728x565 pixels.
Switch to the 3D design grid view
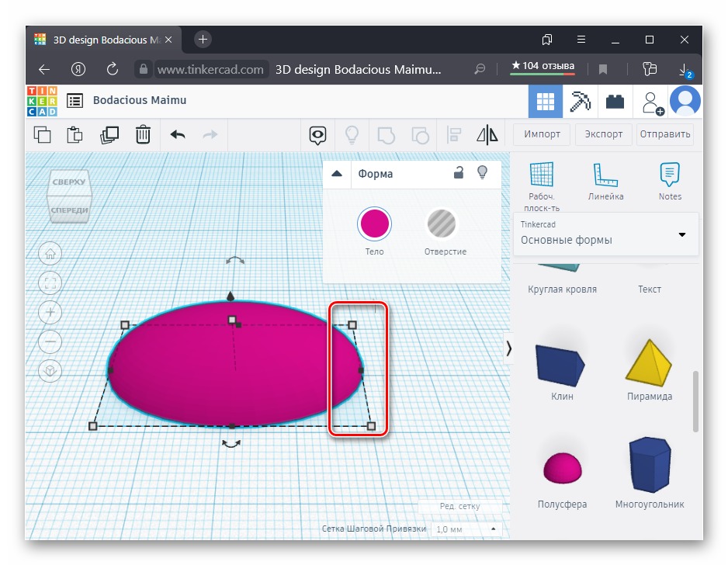[546, 101]
